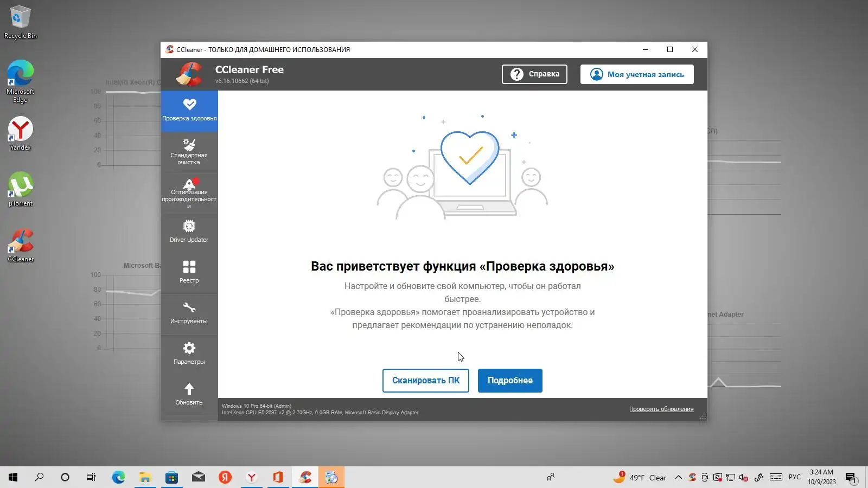The width and height of the screenshot is (868, 488).
Task: Click the Сканировать ПК button
Action: tap(426, 381)
